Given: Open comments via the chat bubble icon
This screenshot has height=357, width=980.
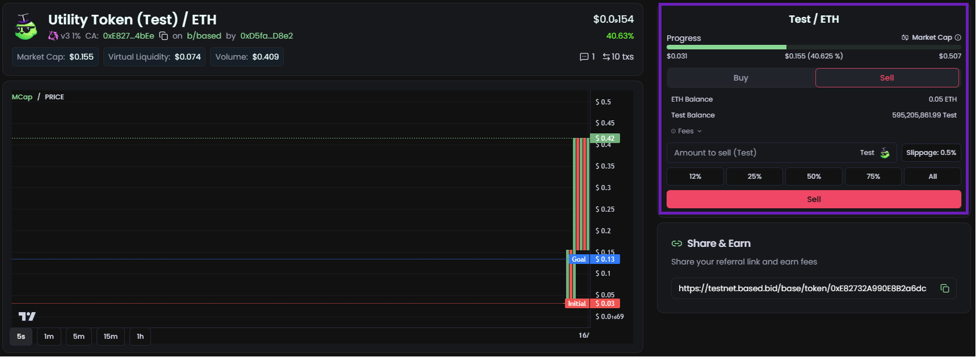Looking at the screenshot, I should [584, 57].
